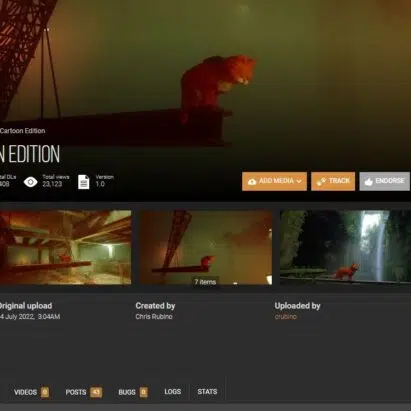Open uploader profile crubino
The image size is (411, 411).
click(x=286, y=316)
